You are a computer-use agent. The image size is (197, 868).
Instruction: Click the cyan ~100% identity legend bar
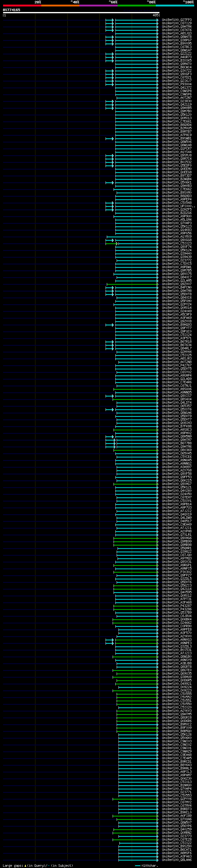pyautogui.click(x=175, y=6)
